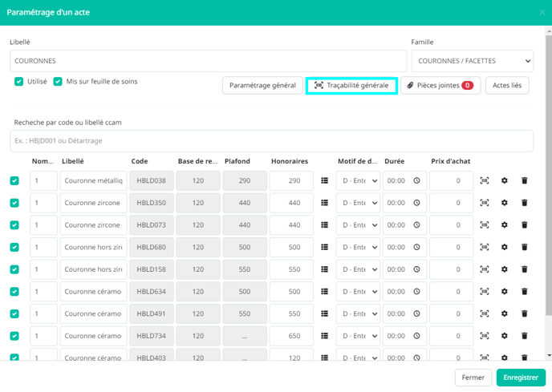Open Motif dropdown for HBLD634 row

click(x=358, y=291)
